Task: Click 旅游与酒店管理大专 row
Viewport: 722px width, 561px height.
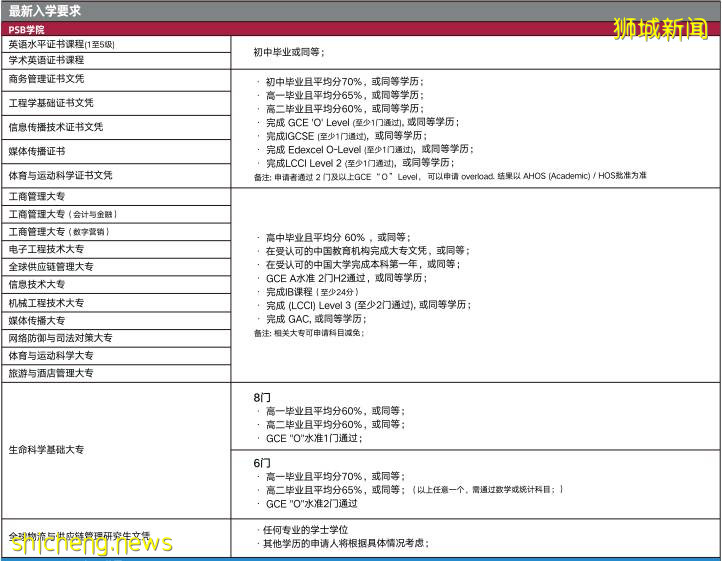Action: pos(116,373)
